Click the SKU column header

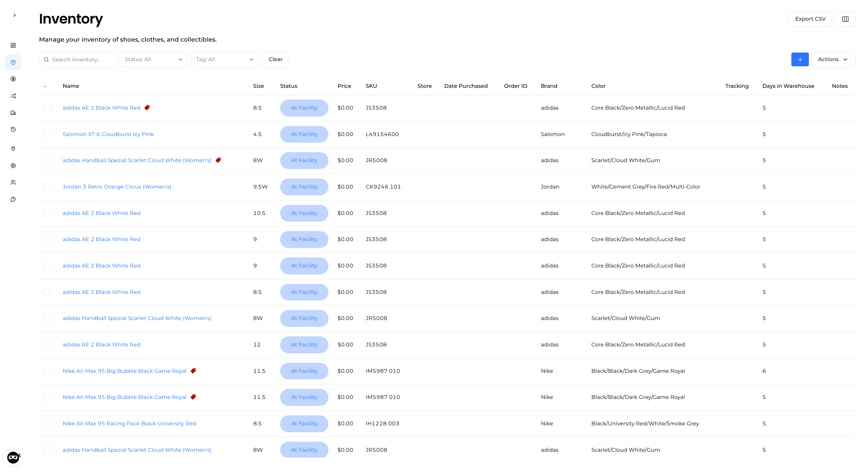click(x=371, y=86)
